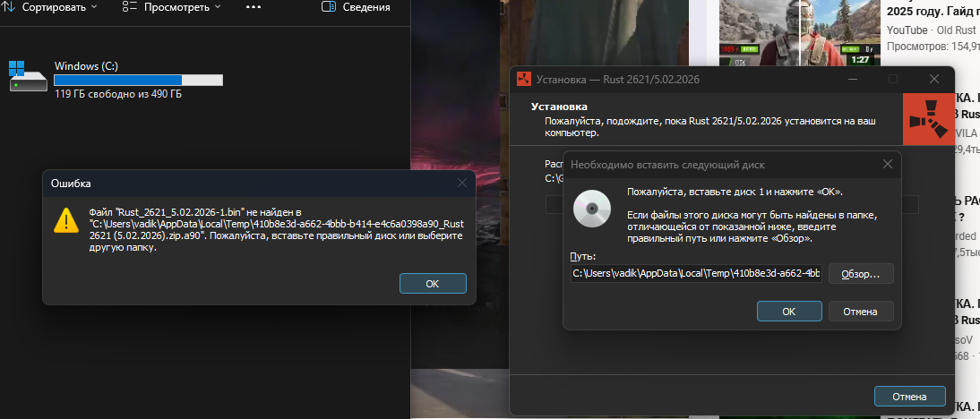Click the Windows (C:) disk usage bar
Screen dimensions: 980x419
[138, 80]
